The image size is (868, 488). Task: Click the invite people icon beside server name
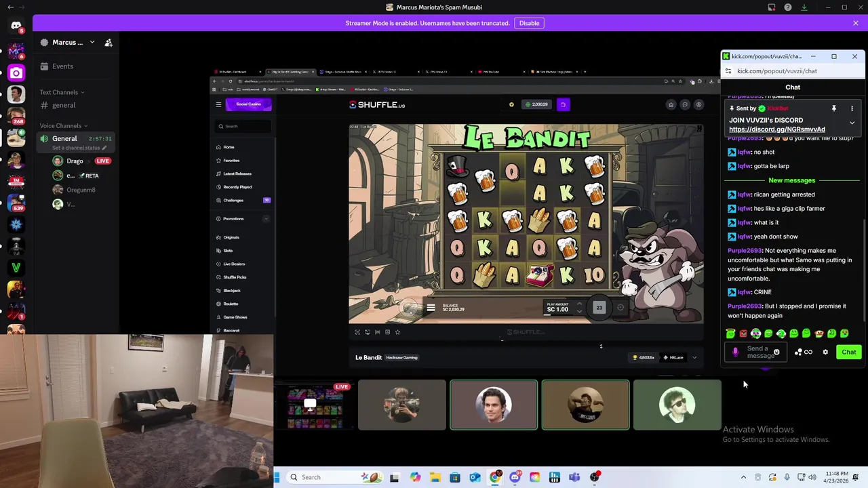click(108, 42)
